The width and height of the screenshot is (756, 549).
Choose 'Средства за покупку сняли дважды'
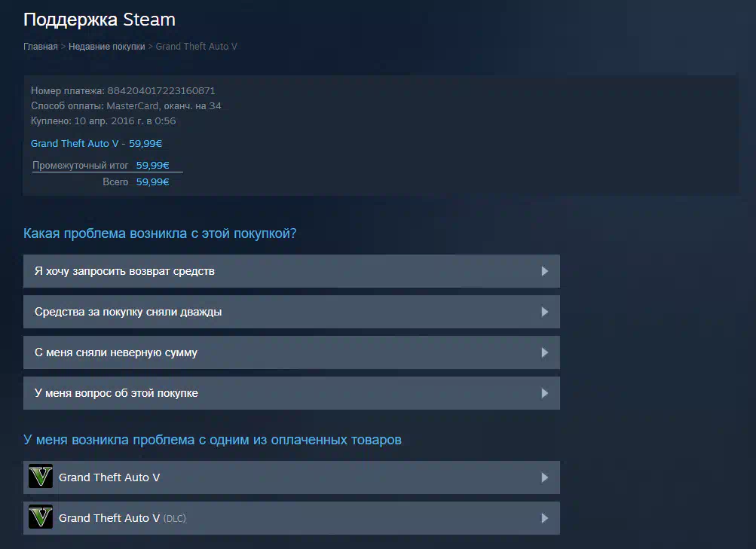(x=291, y=312)
